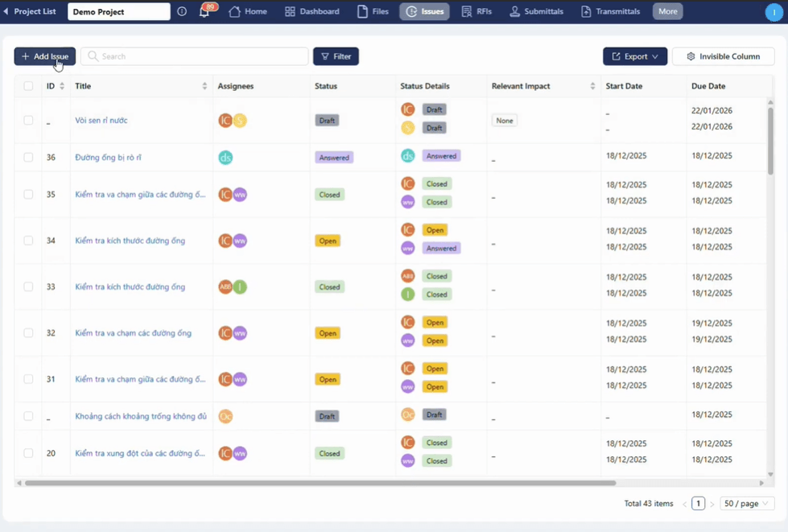Click the user avatar in top right

[x=773, y=12]
